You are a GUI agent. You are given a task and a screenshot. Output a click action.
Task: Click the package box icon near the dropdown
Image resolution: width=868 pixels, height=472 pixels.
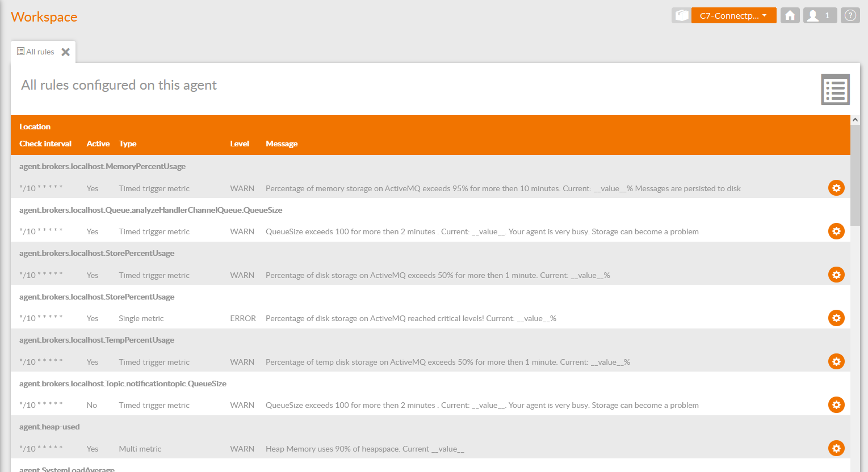pyautogui.click(x=681, y=15)
